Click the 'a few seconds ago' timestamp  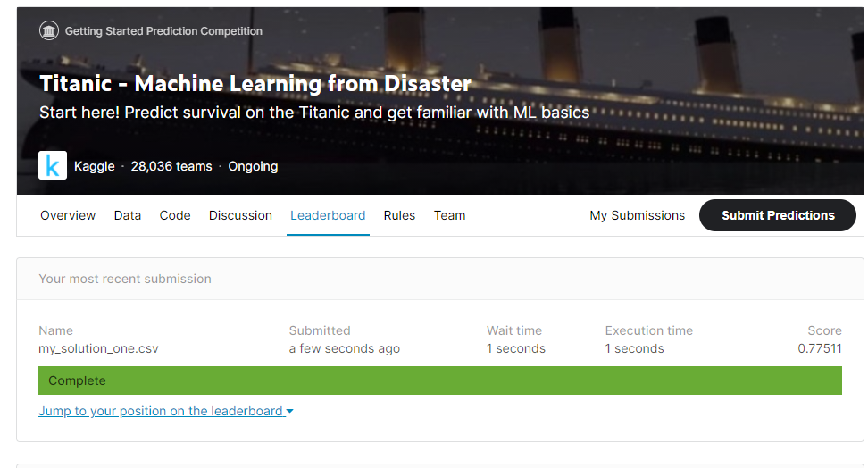tap(345, 348)
